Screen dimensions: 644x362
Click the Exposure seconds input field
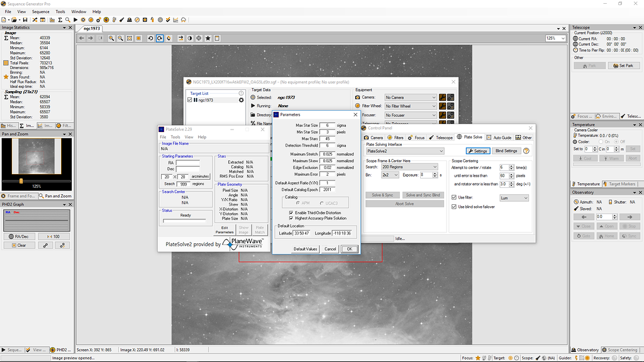click(x=426, y=175)
